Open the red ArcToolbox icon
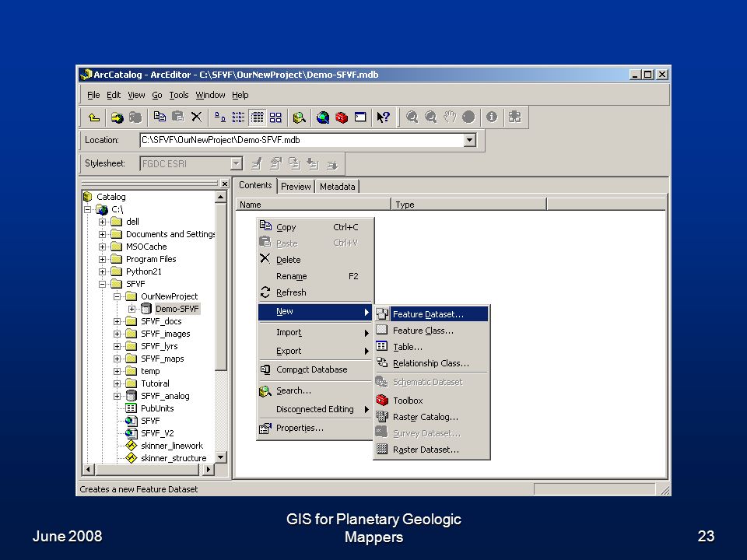This screenshot has height=560, width=747. click(x=342, y=117)
